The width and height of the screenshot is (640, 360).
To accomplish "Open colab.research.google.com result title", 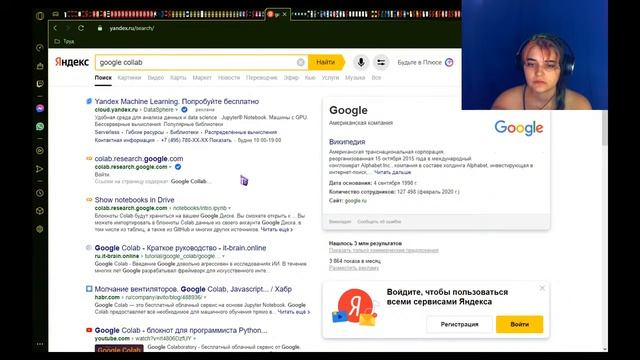I will [x=139, y=158].
